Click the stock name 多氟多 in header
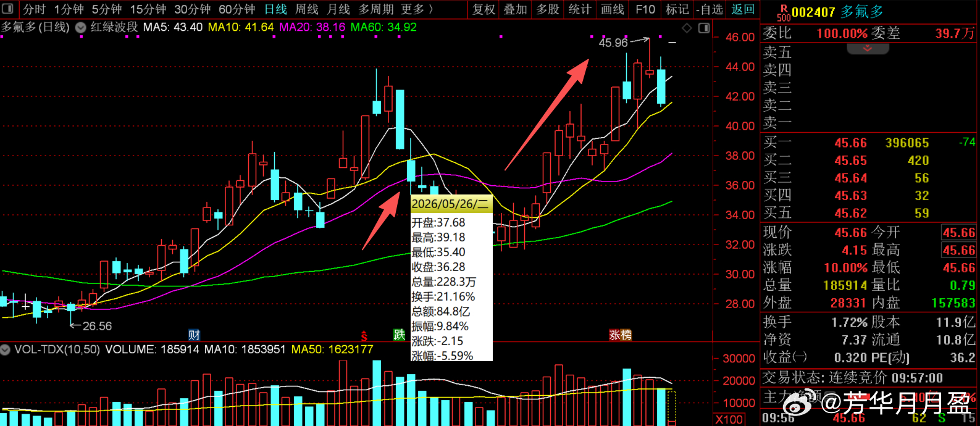The width and height of the screenshot is (980, 426). tap(862, 12)
